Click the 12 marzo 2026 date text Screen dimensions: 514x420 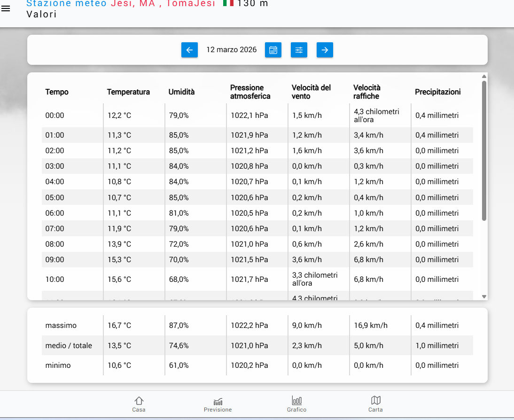tap(232, 50)
